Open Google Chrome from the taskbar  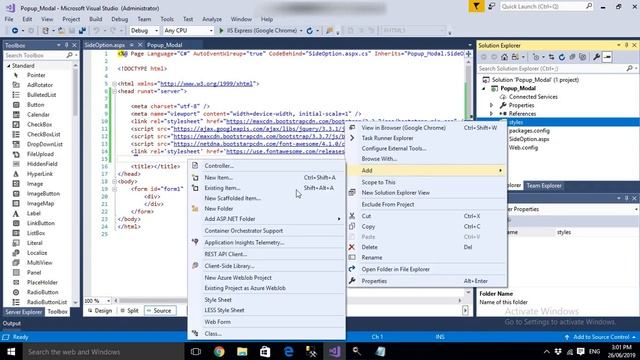pos(219,351)
